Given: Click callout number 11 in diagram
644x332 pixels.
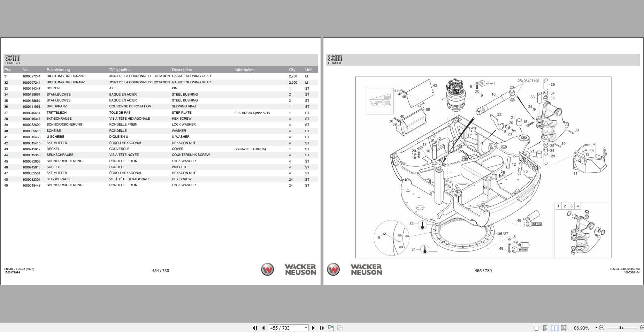Looking at the screenshot, I should click(575, 173).
